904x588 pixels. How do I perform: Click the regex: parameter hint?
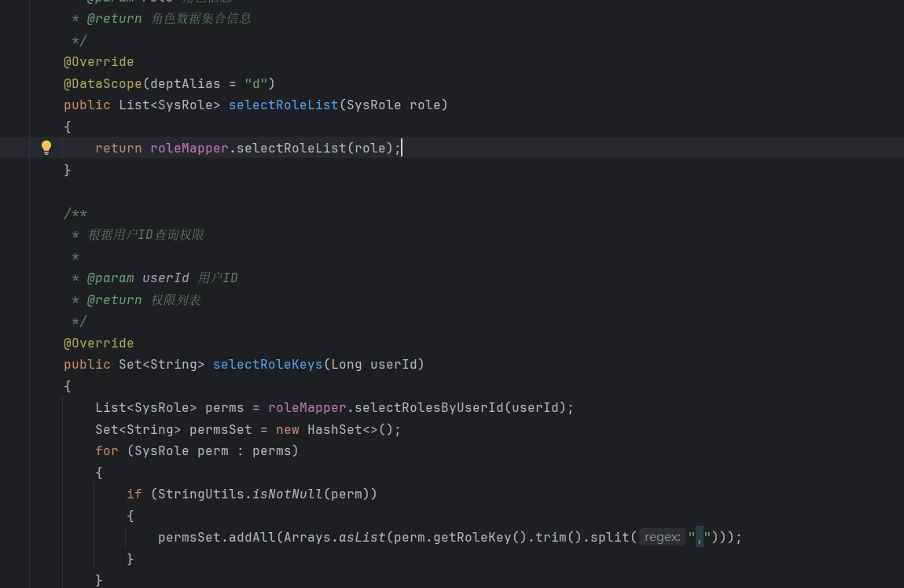[662, 537]
